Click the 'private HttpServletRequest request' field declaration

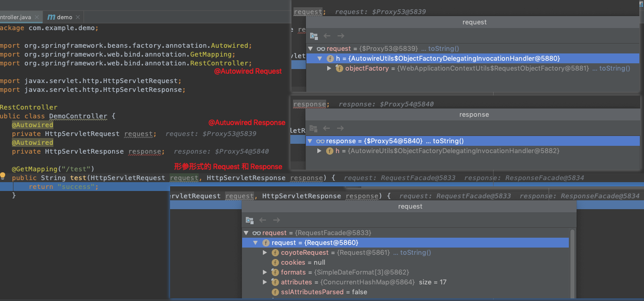83,133
